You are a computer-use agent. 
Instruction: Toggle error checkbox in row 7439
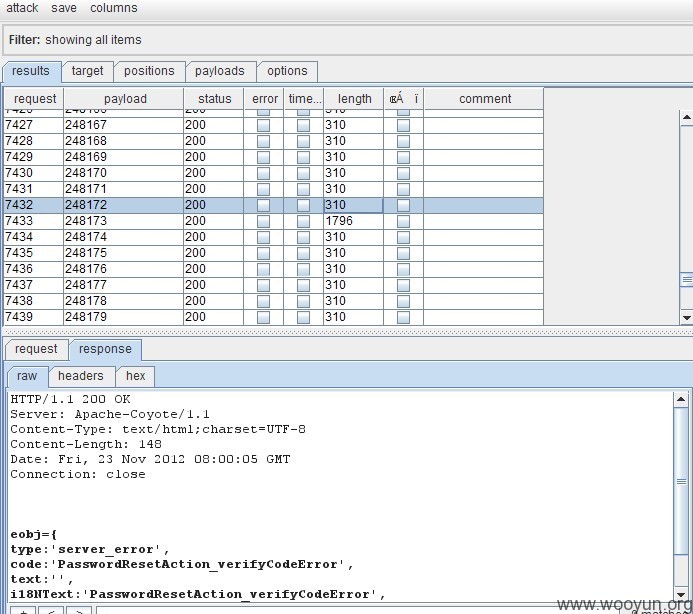pyautogui.click(x=263, y=317)
